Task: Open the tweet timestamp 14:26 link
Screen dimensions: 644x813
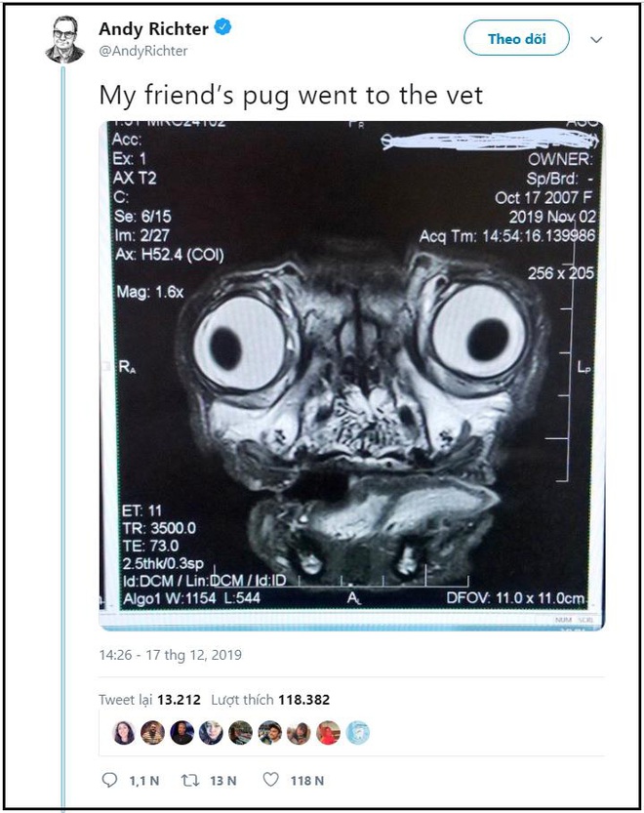Action: pos(170,654)
